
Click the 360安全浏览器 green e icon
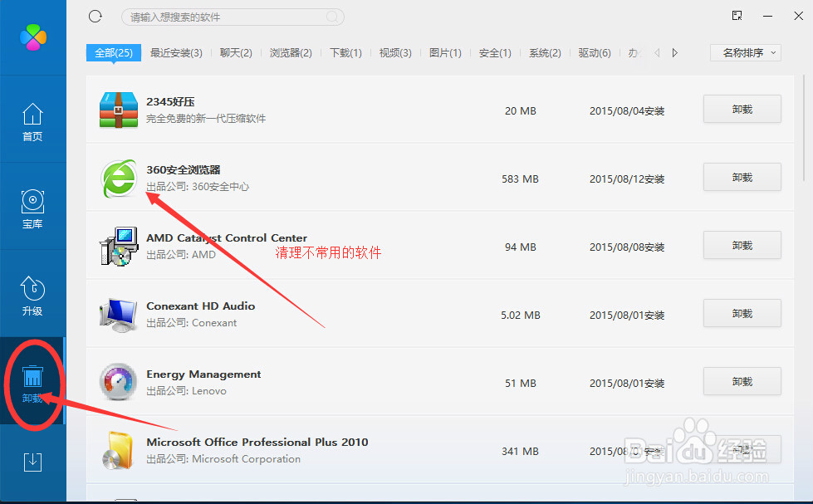pyautogui.click(x=119, y=179)
